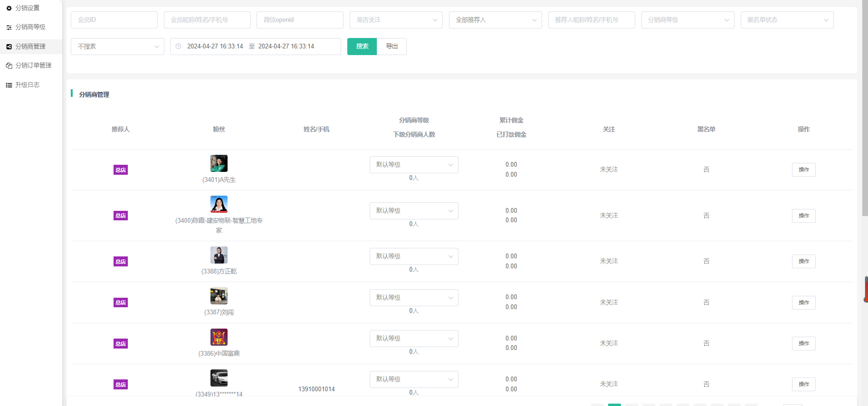Click the icon beside 分销订单管理
Viewport: 868px width, 406px height.
click(9, 66)
